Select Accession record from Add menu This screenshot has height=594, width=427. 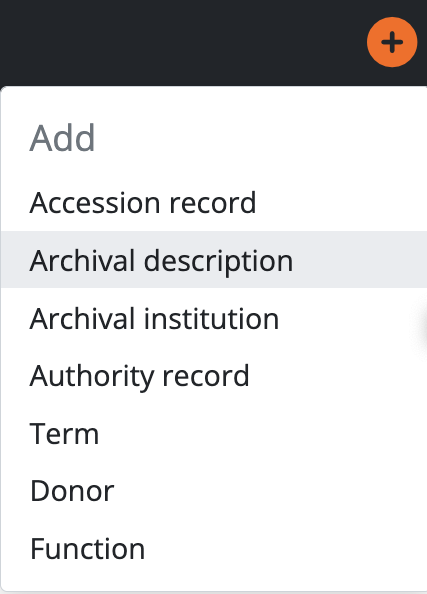click(214, 202)
